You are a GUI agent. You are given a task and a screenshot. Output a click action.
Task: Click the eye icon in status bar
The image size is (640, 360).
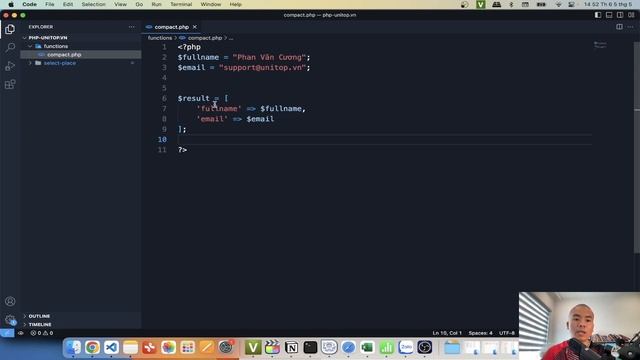coord(21,333)
